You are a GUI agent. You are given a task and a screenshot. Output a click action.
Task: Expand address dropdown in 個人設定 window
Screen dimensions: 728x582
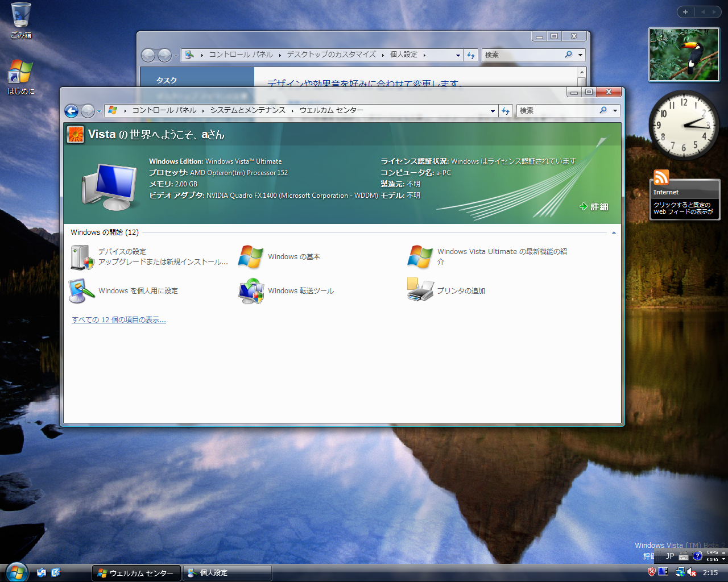[x=458, y=55]
